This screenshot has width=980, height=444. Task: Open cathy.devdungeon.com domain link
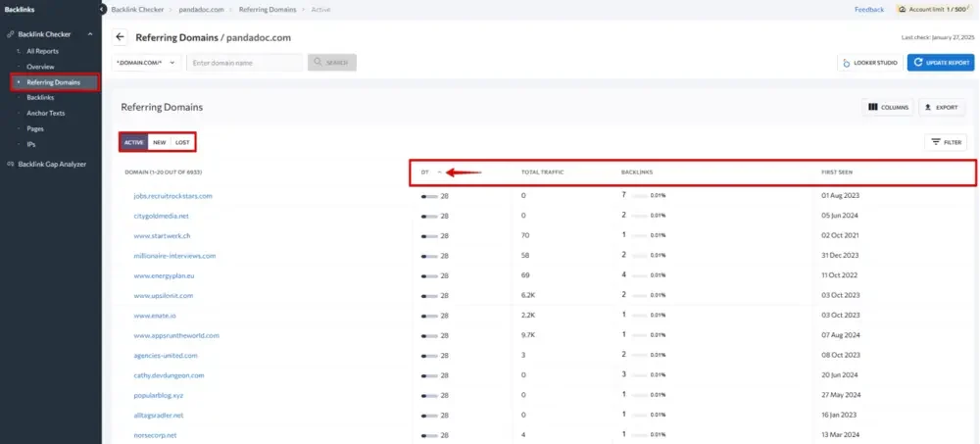pyautogui.click(x=168, y=375)
